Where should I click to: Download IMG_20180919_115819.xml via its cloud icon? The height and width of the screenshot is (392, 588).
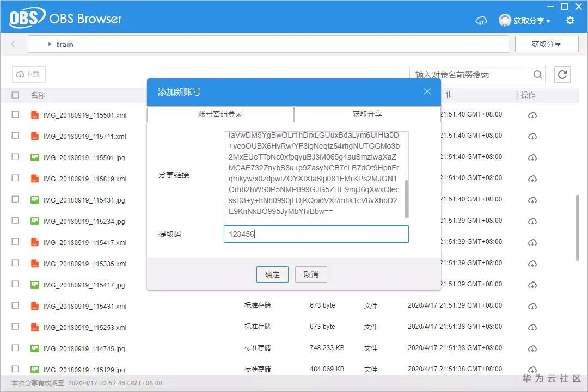(x=532, y=179)
